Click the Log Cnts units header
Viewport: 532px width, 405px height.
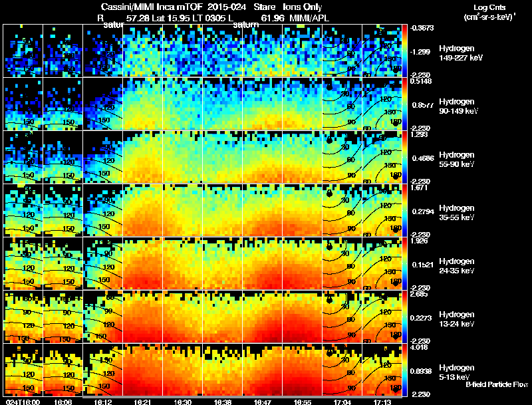[x=489, y=12]
